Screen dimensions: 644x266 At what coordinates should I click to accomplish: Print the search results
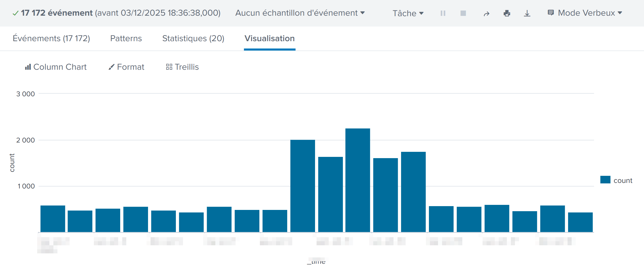pyautogui.click(x=507, y=13)
